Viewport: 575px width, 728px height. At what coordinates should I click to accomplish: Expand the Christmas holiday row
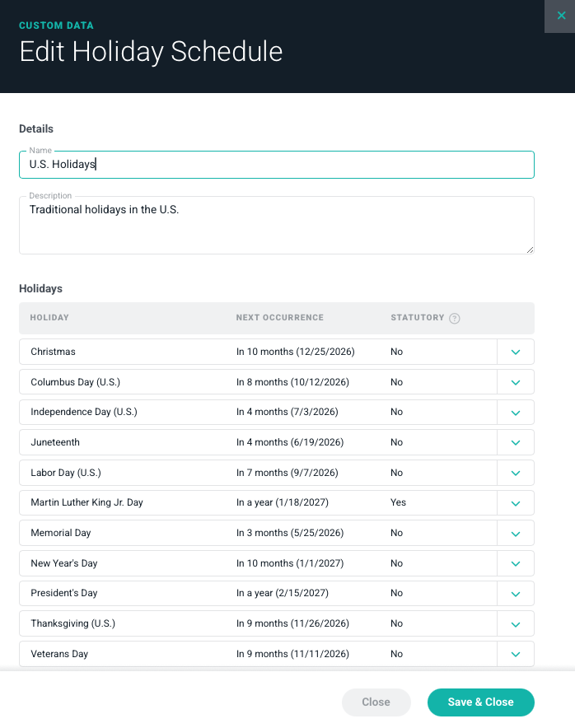point(516,352)
